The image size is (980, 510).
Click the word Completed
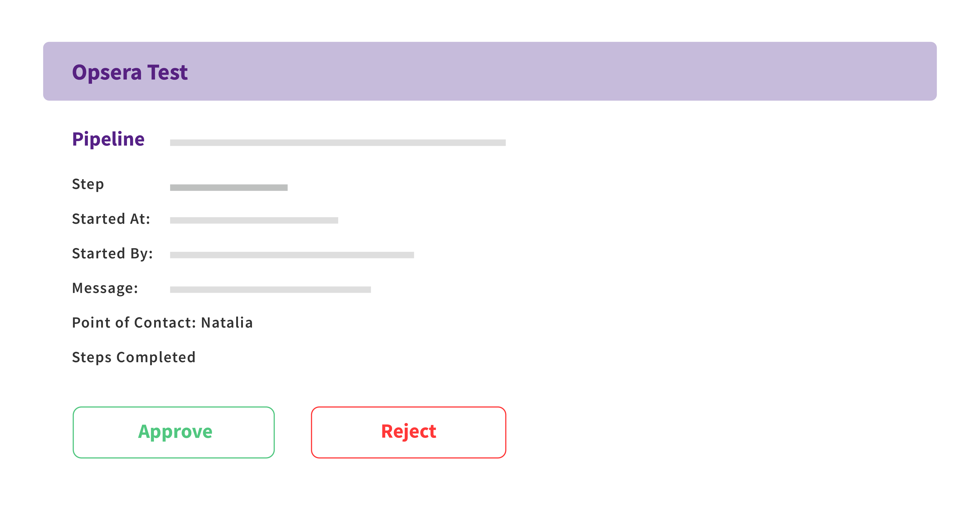(x=156, y=357)
